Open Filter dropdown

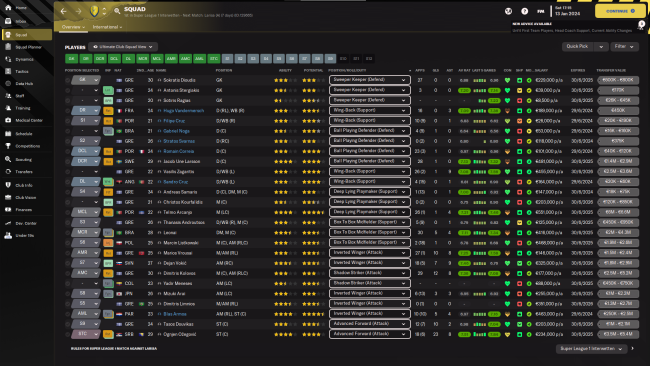(x=624, y=46)
